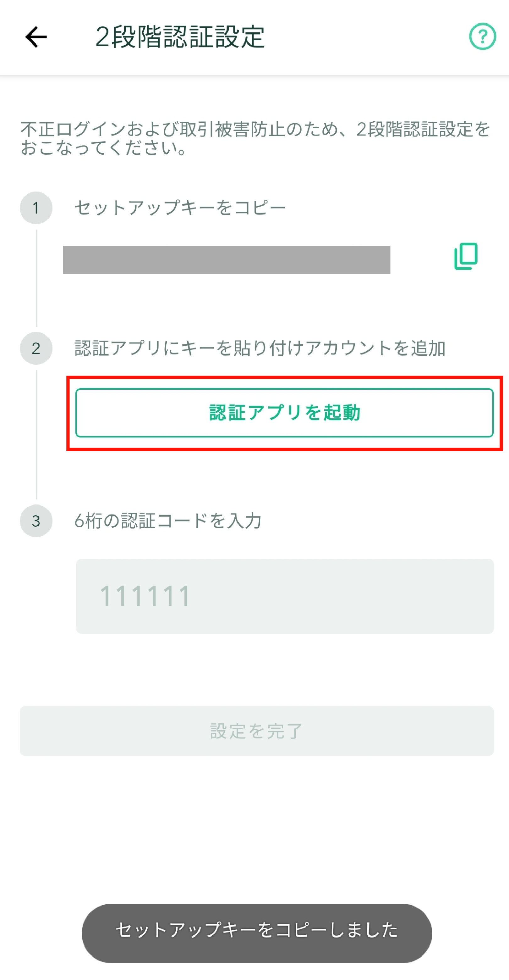
Task: Focus the 6-digit code input field
Action: tap(285, 596)
